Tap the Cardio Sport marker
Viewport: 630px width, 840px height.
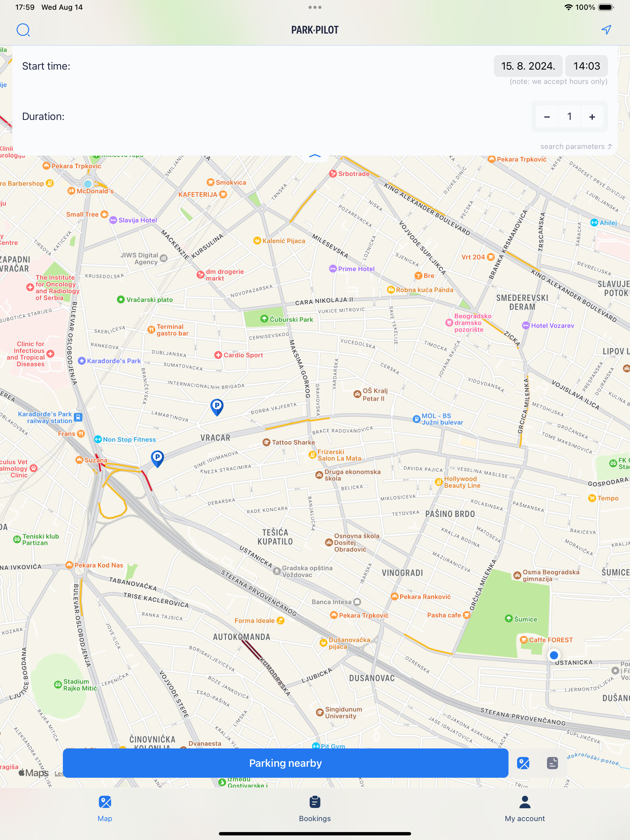click(x=218, y=355)
